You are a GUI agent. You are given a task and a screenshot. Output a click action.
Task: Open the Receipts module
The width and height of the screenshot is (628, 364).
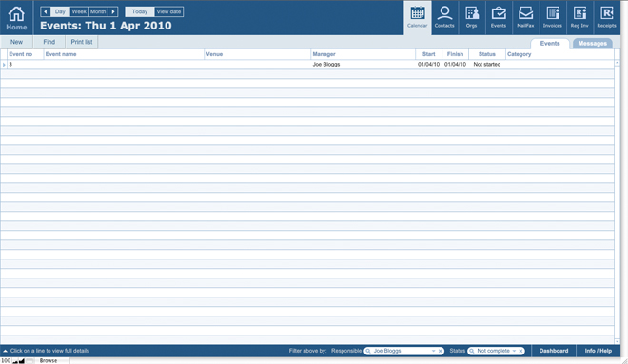[606, 18]
